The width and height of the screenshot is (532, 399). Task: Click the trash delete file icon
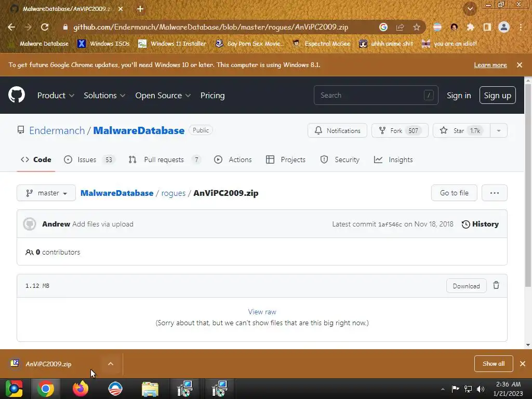coord(496,285)
